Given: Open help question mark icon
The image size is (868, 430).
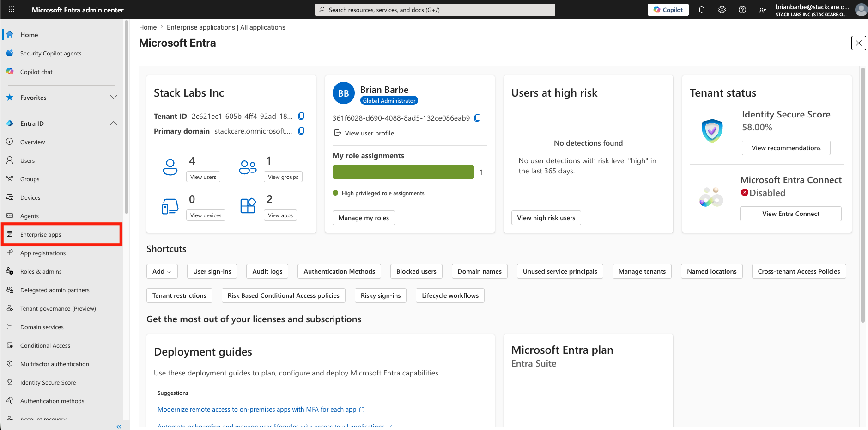Looking at the screenshot, I should 742,10.
